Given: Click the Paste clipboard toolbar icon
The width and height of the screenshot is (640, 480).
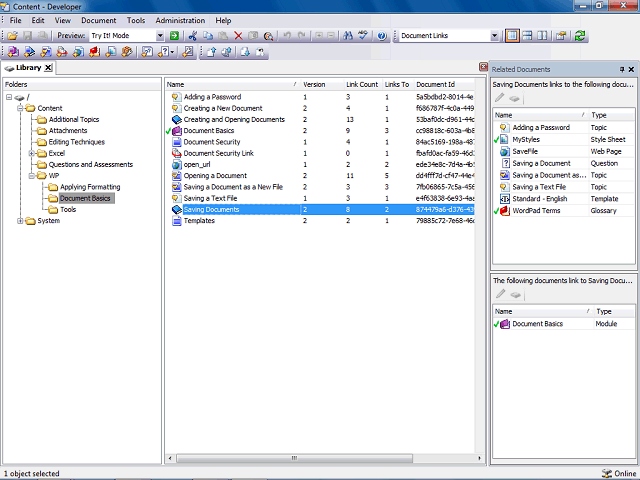Looking at the screenshot, I should [223, 36].
